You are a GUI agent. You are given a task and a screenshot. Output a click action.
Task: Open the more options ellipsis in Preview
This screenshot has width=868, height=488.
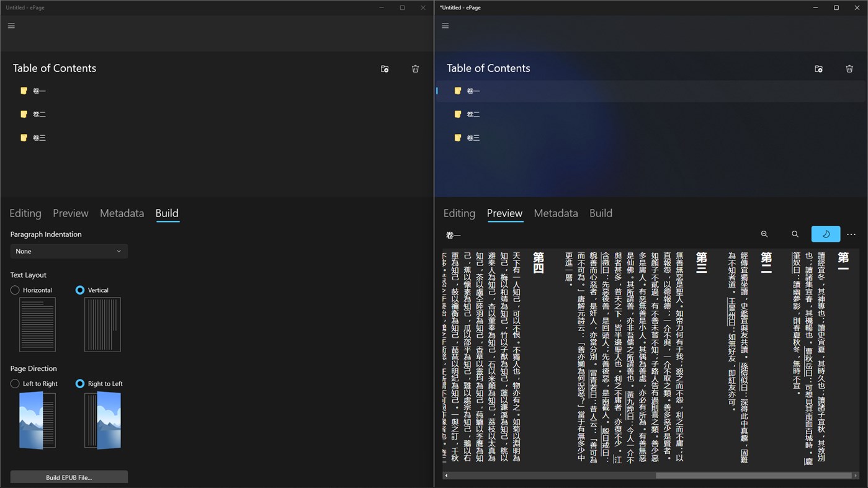pos(851,234)
